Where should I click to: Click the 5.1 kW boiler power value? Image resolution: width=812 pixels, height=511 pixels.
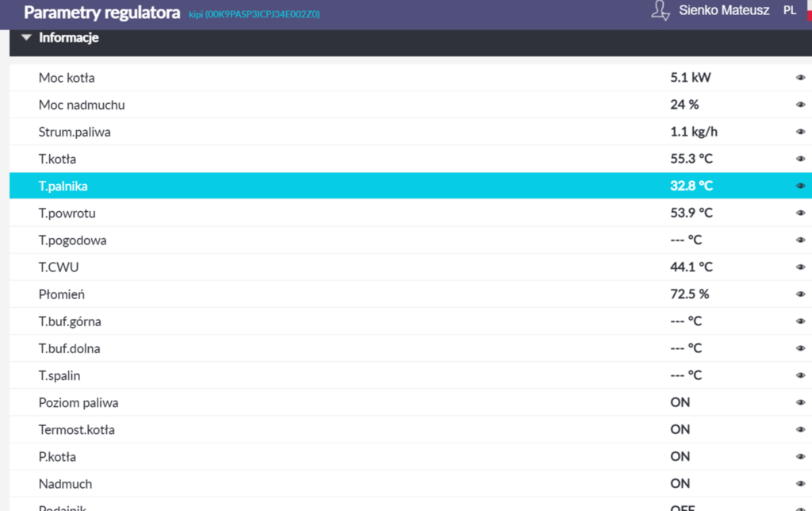(690, 78)
